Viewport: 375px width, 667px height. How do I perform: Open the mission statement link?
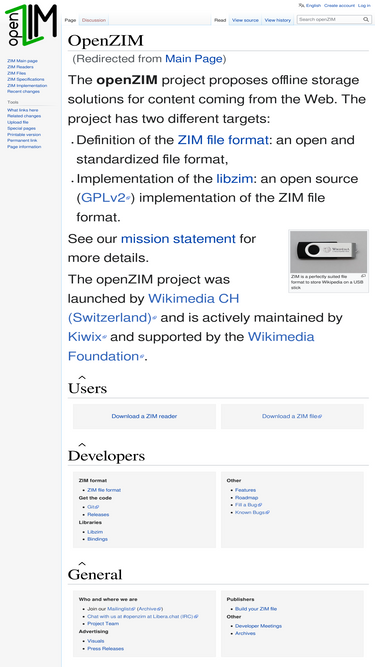point(178,239)
